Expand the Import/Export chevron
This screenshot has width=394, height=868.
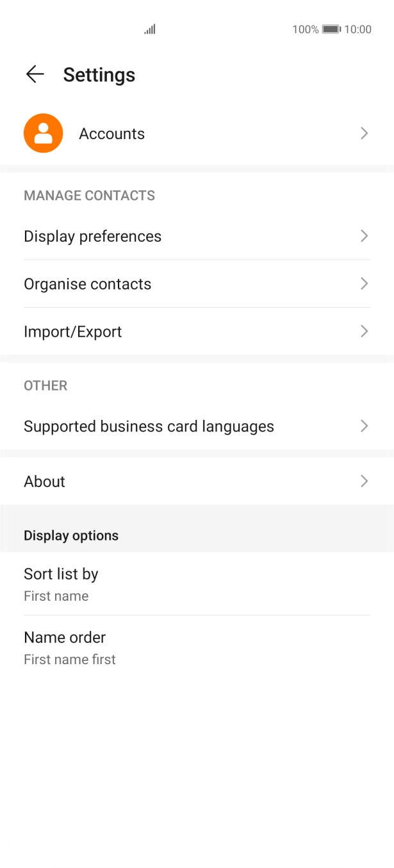pyautogui.click(x=364, y=331)
